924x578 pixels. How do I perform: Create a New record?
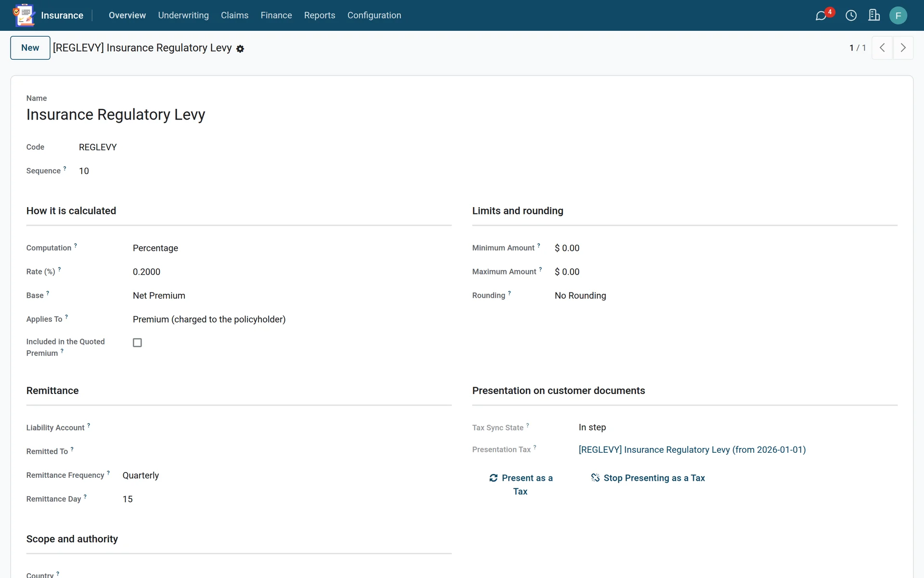point(30,48)
